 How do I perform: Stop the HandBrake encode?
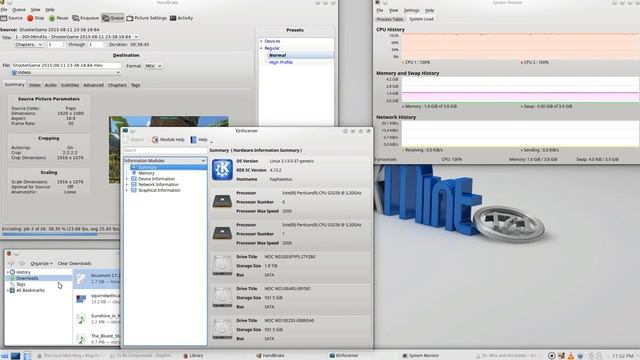36,18
